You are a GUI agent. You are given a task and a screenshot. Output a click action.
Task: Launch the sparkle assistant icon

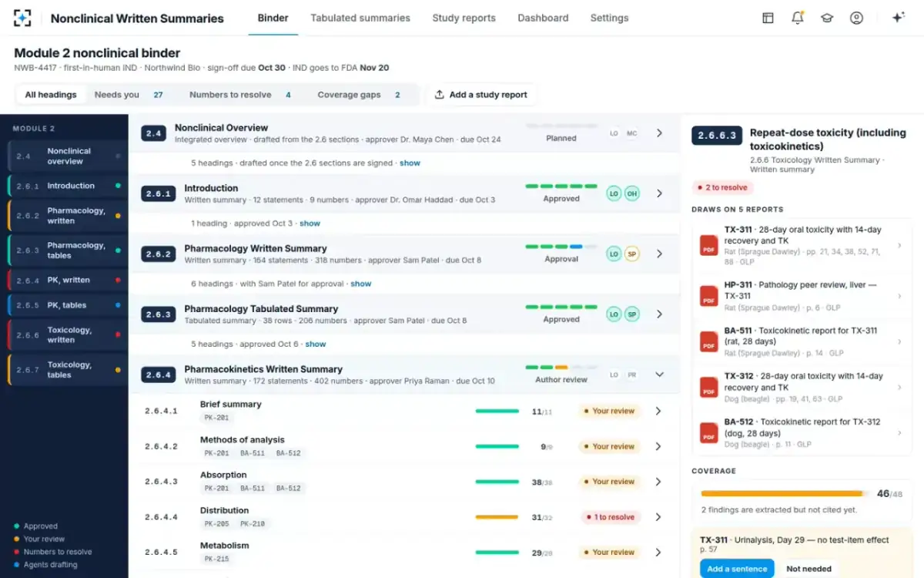click(898, 18)
